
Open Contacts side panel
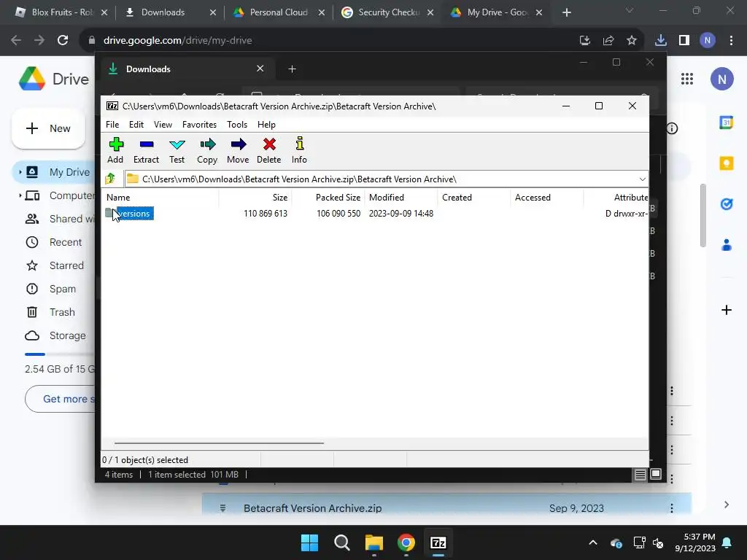pos(727,245)
